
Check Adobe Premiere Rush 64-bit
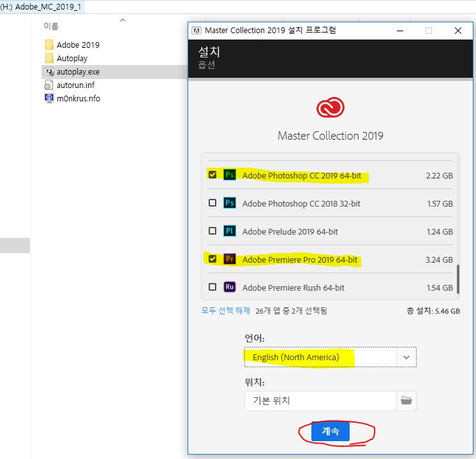(212, 287)
